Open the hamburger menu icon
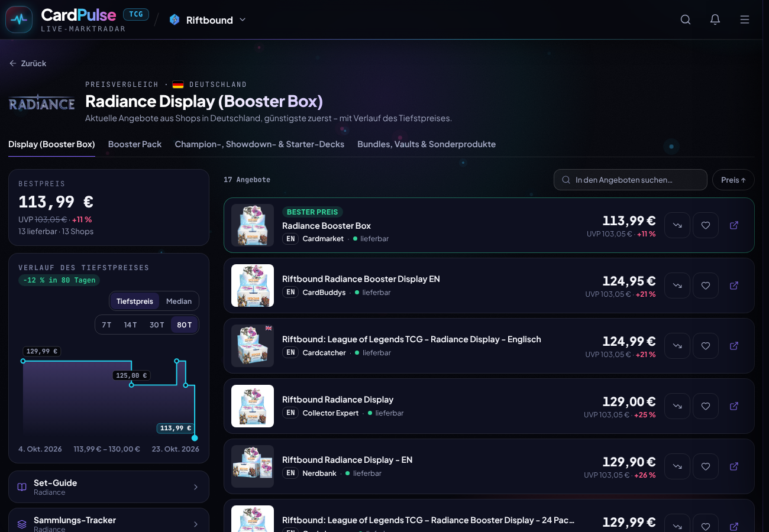This screenshot has width=769, height=532. [x=745, y=20]
